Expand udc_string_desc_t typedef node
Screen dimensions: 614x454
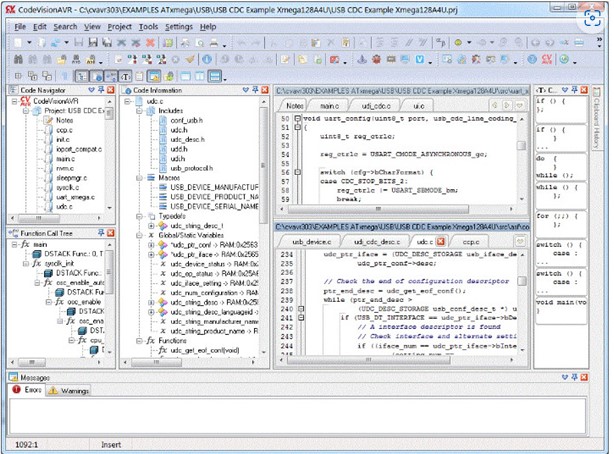[x=151, y=226]
